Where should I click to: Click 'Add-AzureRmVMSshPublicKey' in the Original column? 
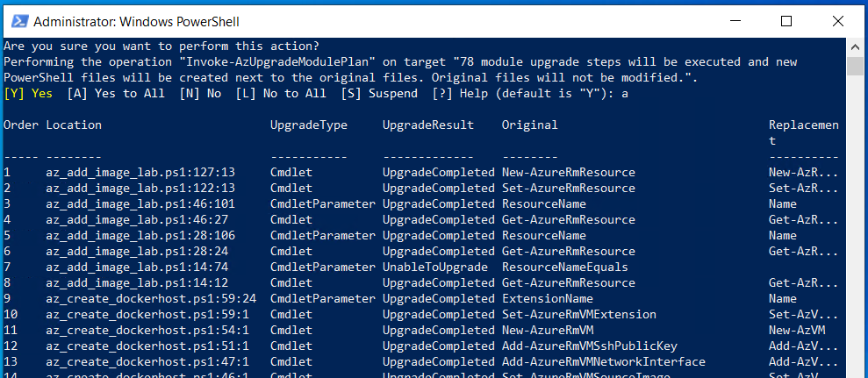pyautogui.click(x=589, y=346)
